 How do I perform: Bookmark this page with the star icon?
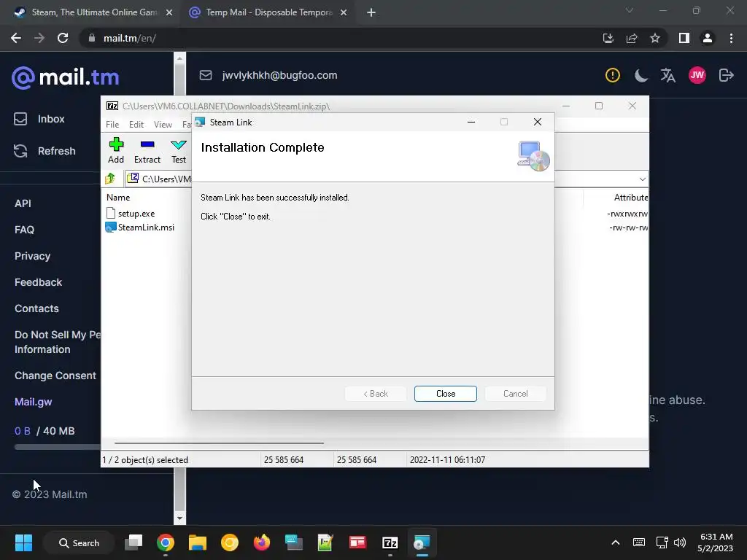pyautogui.click(x=655, y=38)
